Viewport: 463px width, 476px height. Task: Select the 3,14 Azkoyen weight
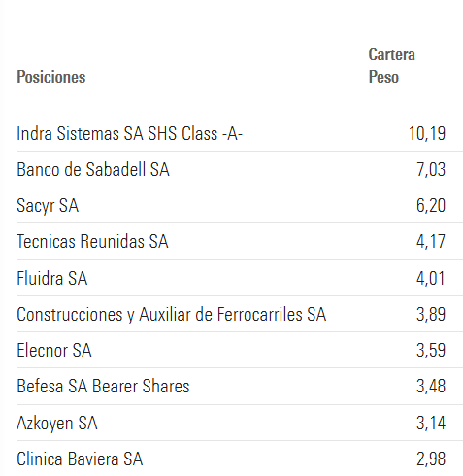click(x=431, y=423)
